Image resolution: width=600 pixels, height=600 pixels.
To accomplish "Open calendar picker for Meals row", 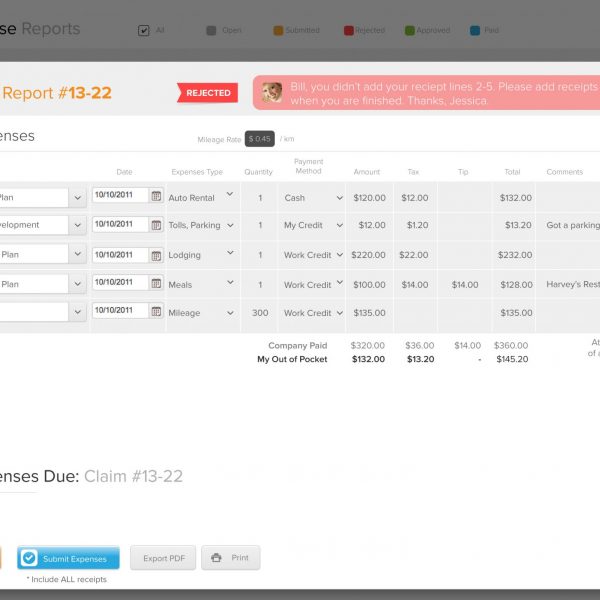I will (x=156, y=283).
